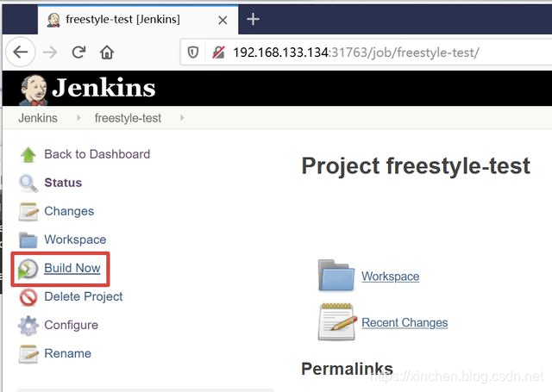This screenshot has width=552, height=392.
Task: Open the Workspace sidebar link
Action: [x=75, y=240]
